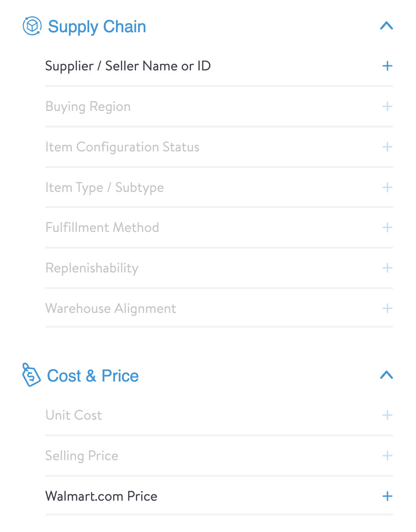This screenshot has height=532, width=416.
Task: Click plus icon next to Buying Region
Action: tap(387, 106)
